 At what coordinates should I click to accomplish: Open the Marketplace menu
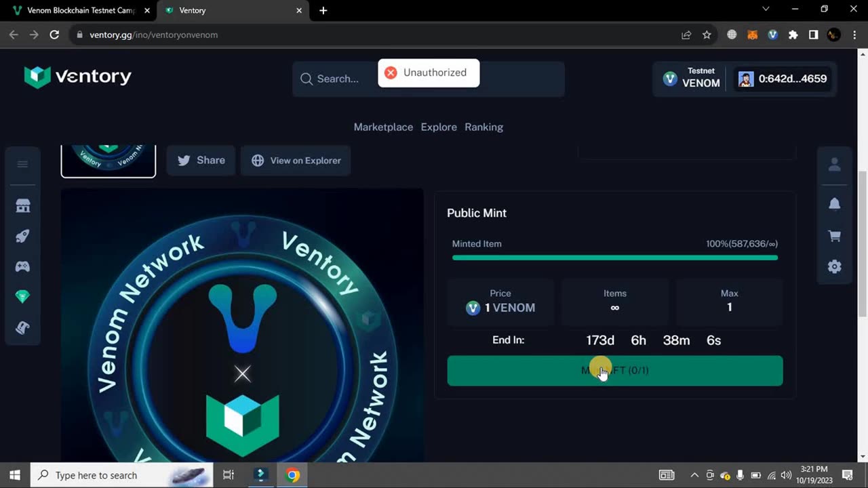point(383,127)
